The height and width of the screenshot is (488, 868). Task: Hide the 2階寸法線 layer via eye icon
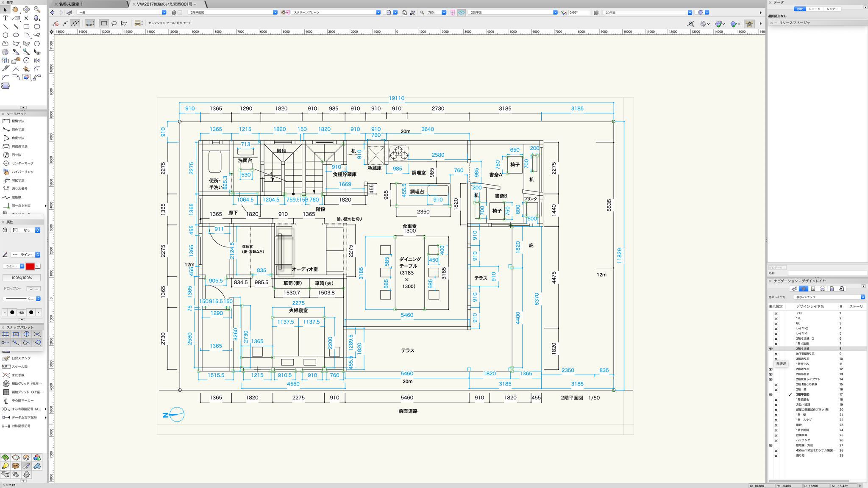[771, 349]
